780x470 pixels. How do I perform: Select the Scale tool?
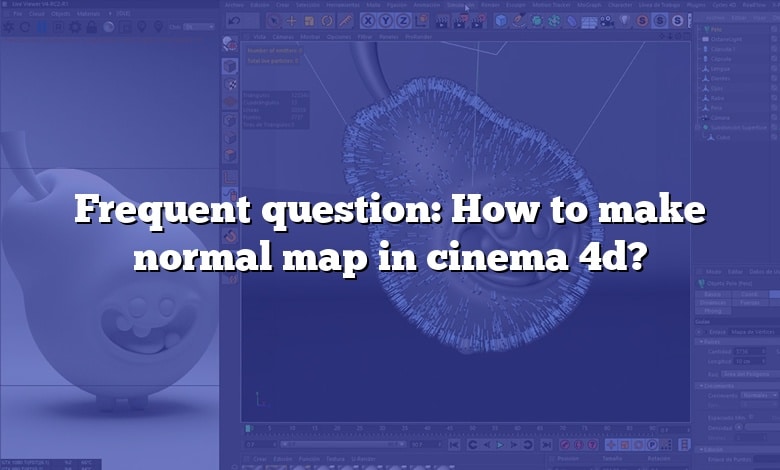click(309, 21)
